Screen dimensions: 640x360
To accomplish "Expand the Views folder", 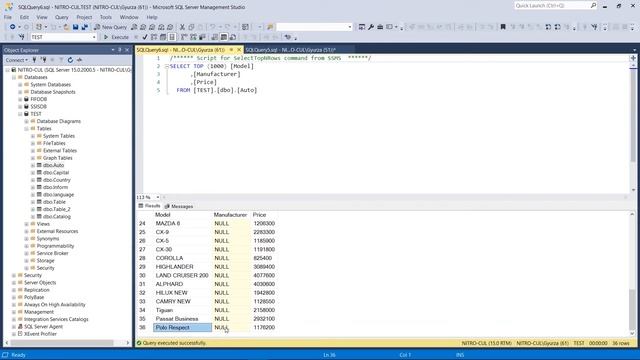I will pos(27,224).
